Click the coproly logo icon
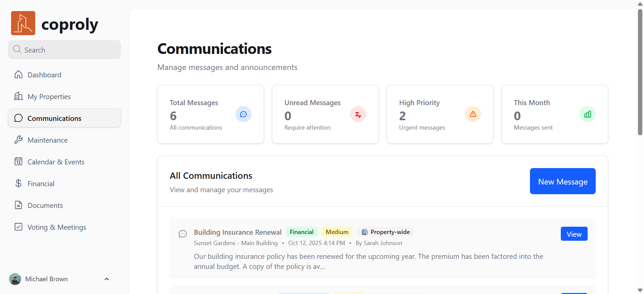Viewport: 644px width, 294px height. click(x=23, y=23)
